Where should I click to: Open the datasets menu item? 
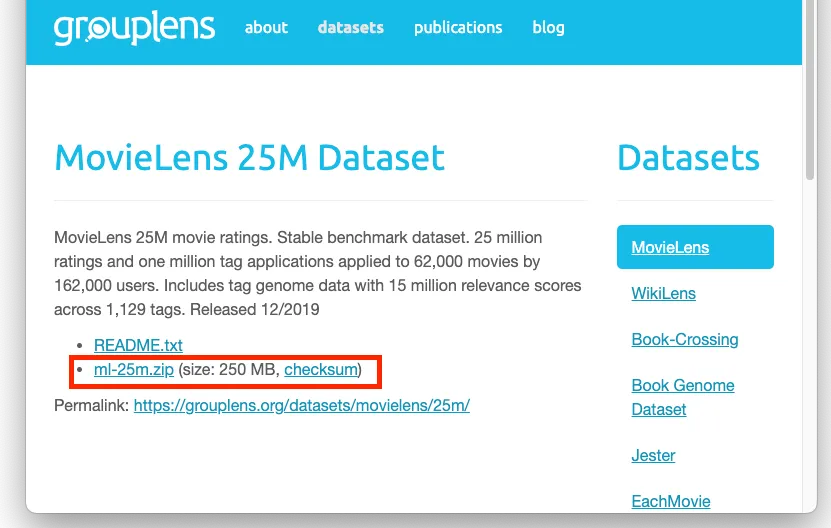click(x=350, y=27)
